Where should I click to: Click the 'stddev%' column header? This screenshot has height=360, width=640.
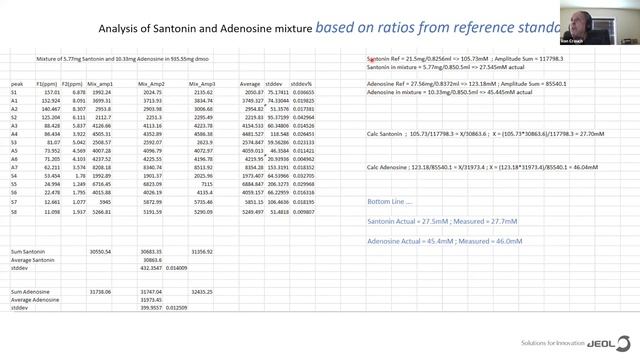pyautogui.click(x=301, y=84)
